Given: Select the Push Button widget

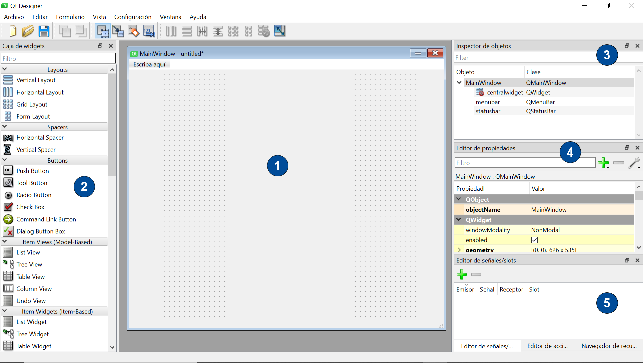Looking at the screenshot, I should click(33, 171).
